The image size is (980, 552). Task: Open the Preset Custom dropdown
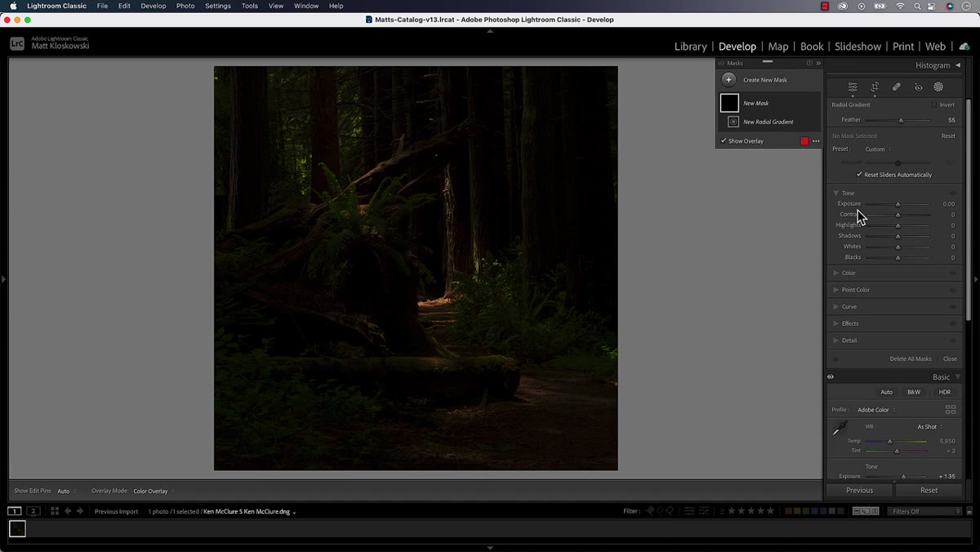click(x=878, y=149)
